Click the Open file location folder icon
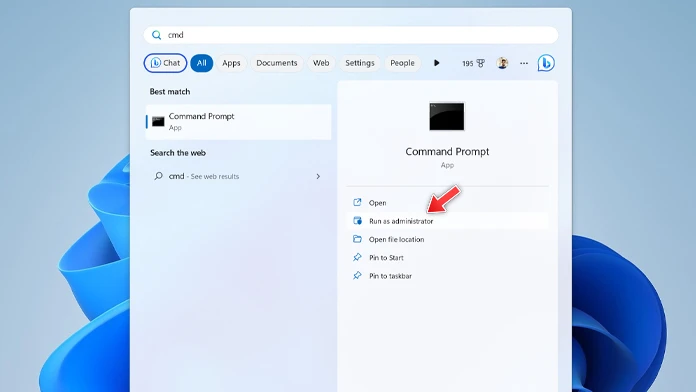 point(357,239)
